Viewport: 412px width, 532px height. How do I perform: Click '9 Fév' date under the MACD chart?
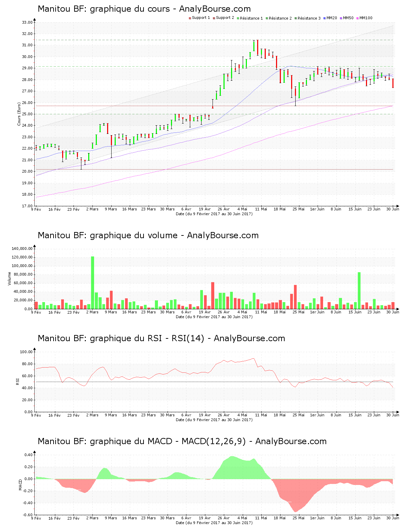[x=36, y=518]
